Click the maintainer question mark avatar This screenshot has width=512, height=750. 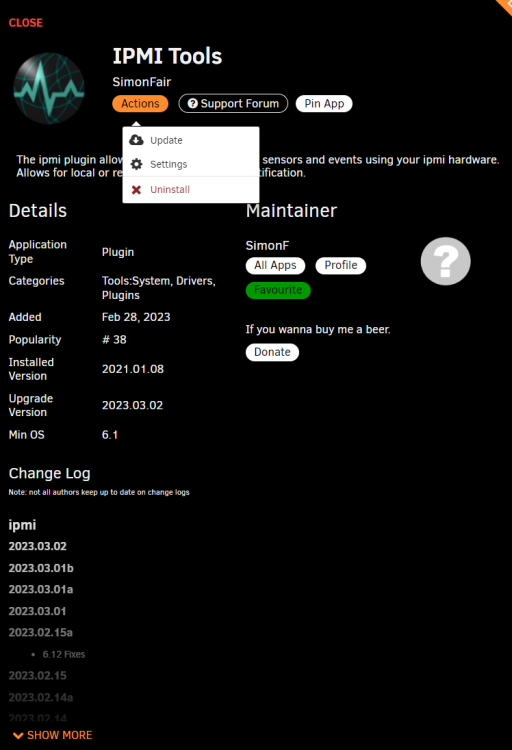445,261
